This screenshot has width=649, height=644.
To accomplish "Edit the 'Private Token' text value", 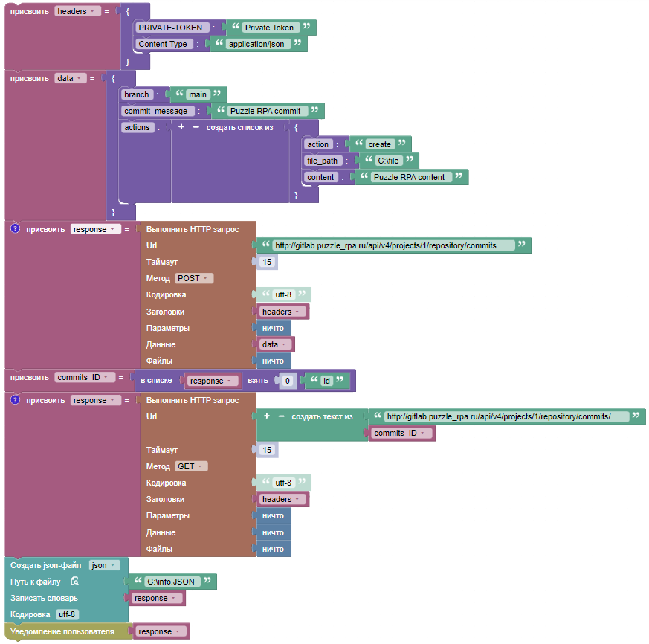I will (269, 28).
